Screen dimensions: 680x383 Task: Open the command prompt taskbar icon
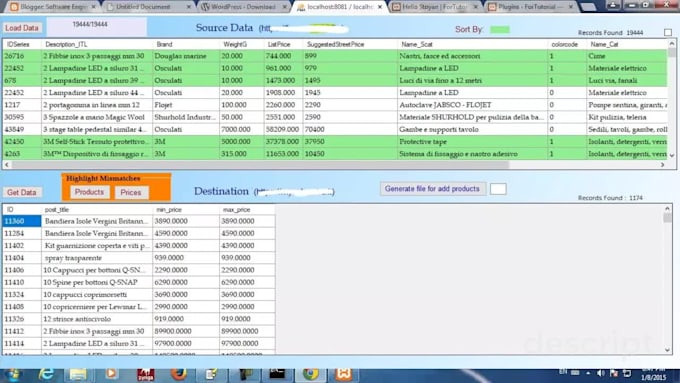(x=277, y=374)
